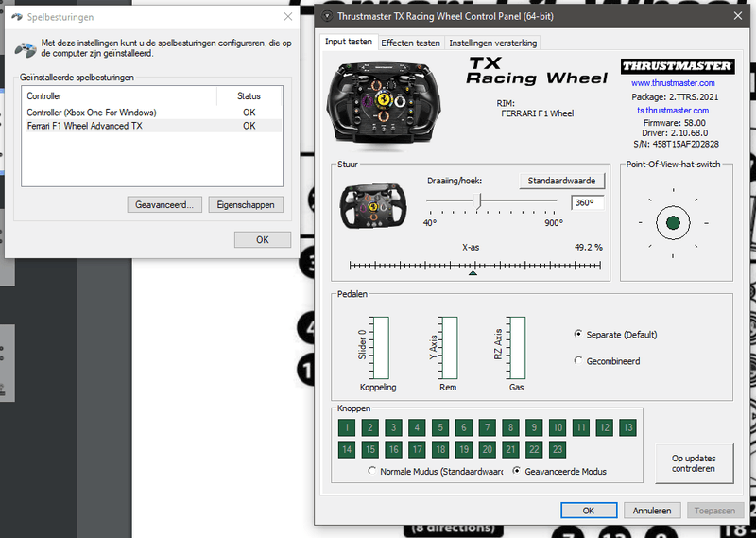
Task: Click button indicator 19 in Knoppen
Action: coord(464,450)
